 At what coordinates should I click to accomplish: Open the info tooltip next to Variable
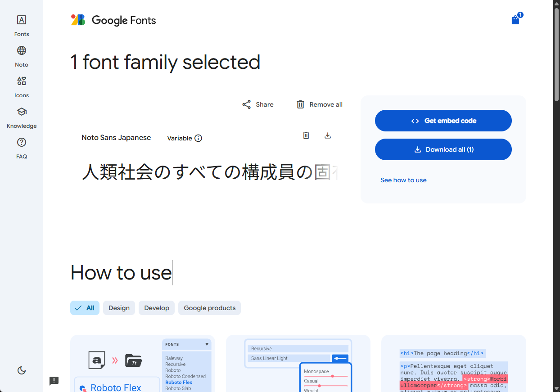pos(199,138)
